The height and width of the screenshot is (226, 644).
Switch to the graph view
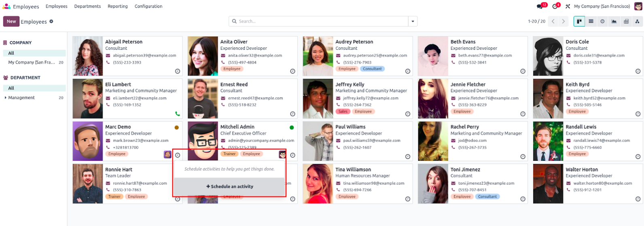(x=614, y=21)
